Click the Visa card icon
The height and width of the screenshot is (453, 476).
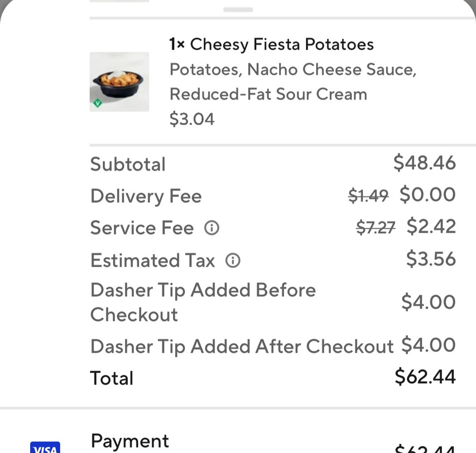45,448
